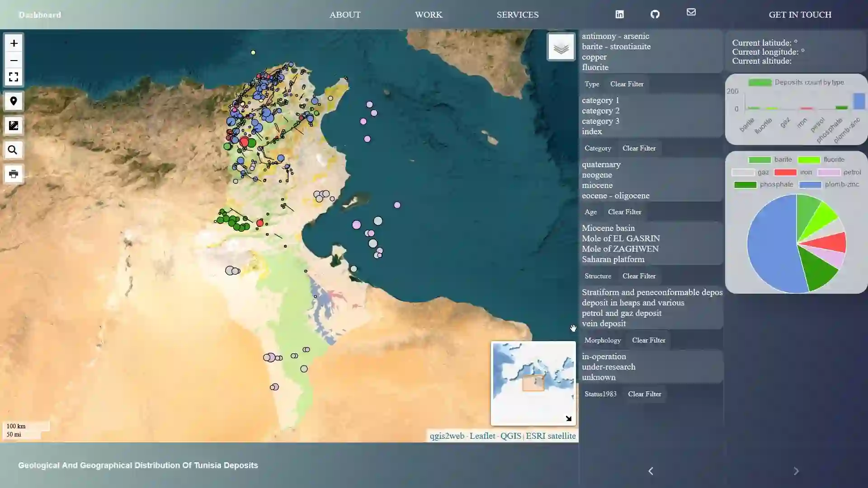Select 'Mole of EL GASRIN' option
This screenshot has height=488, width=868.
621,239
